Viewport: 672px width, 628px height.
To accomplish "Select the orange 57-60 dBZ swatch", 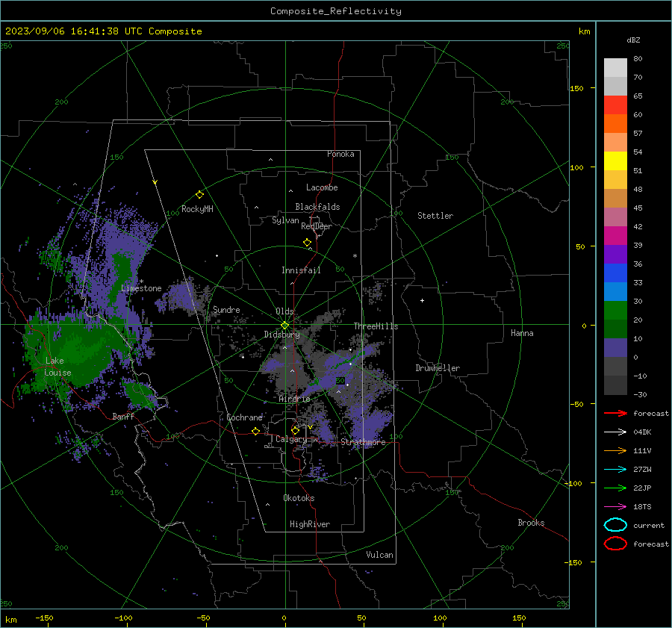I will (615, 123).
